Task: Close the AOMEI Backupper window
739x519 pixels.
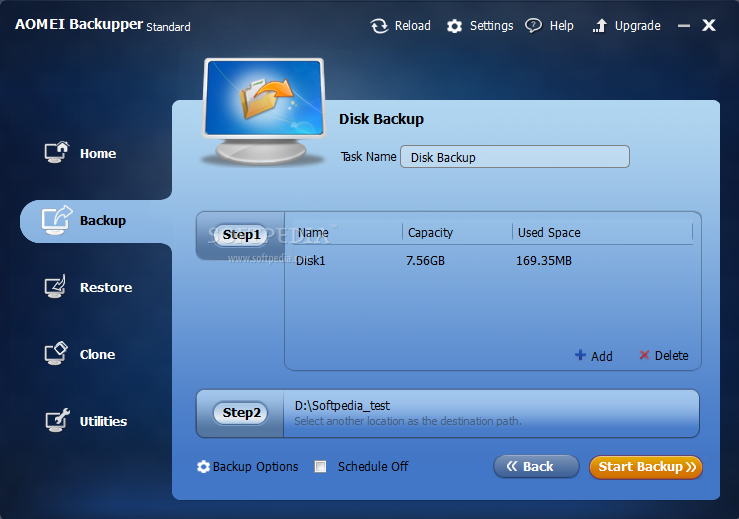Action: point(709,25)
